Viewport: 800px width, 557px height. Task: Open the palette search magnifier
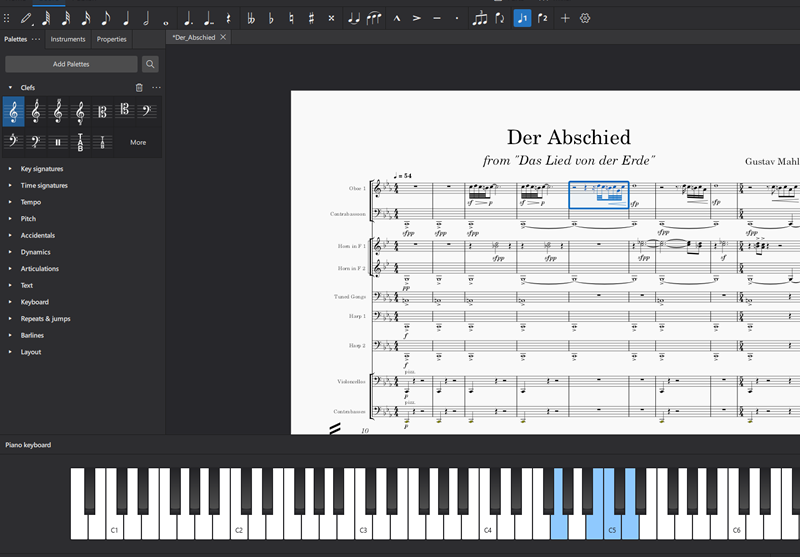[x=150, y=64]
